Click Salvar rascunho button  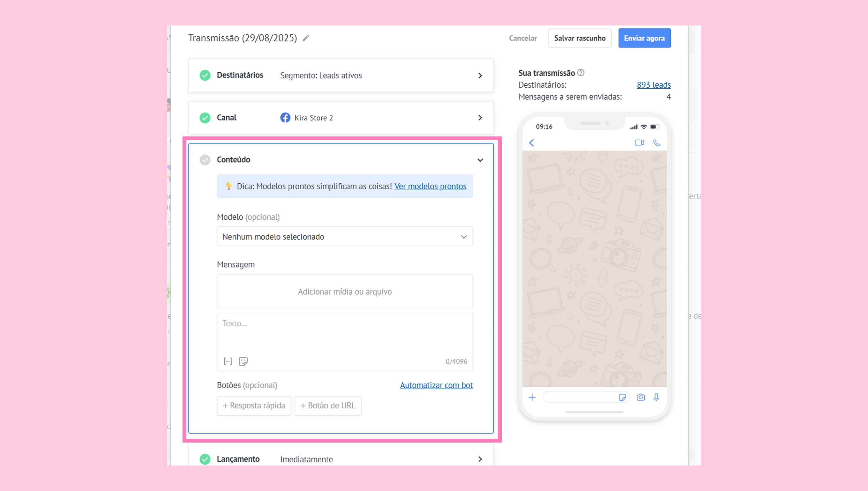click(580, 38)
